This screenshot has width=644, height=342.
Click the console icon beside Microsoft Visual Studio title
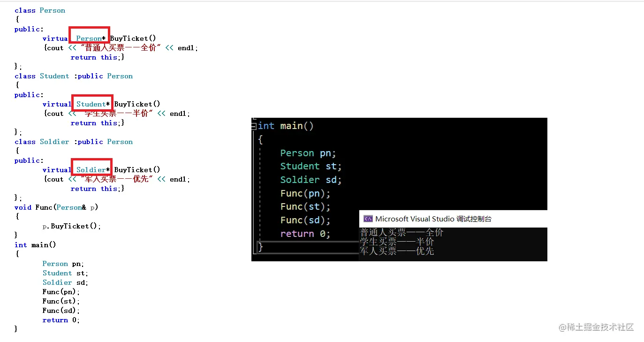point(368,219)
